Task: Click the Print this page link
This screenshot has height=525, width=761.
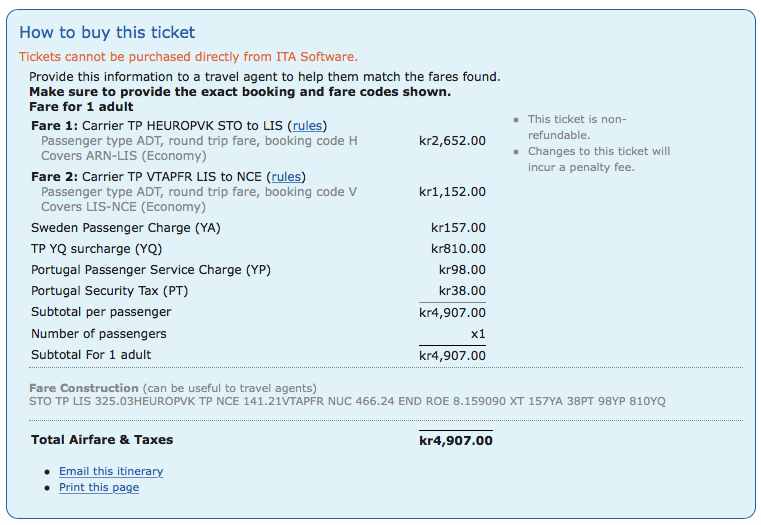Action: [x=99, y=487]
